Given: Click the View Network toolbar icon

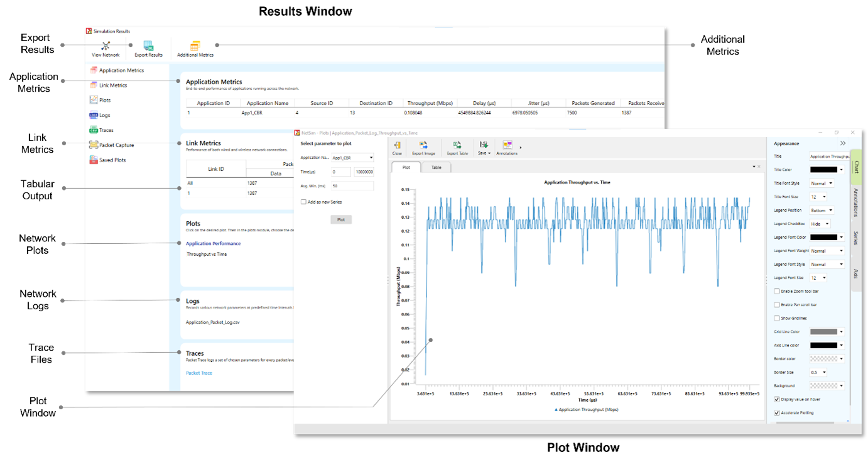Looking at the screenshot, I should point(106,47).
